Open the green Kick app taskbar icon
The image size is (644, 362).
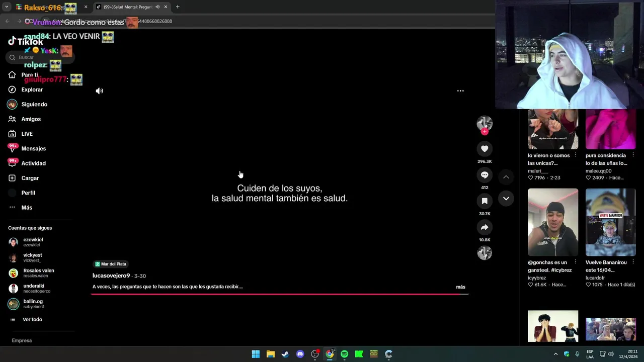(359, 354)
